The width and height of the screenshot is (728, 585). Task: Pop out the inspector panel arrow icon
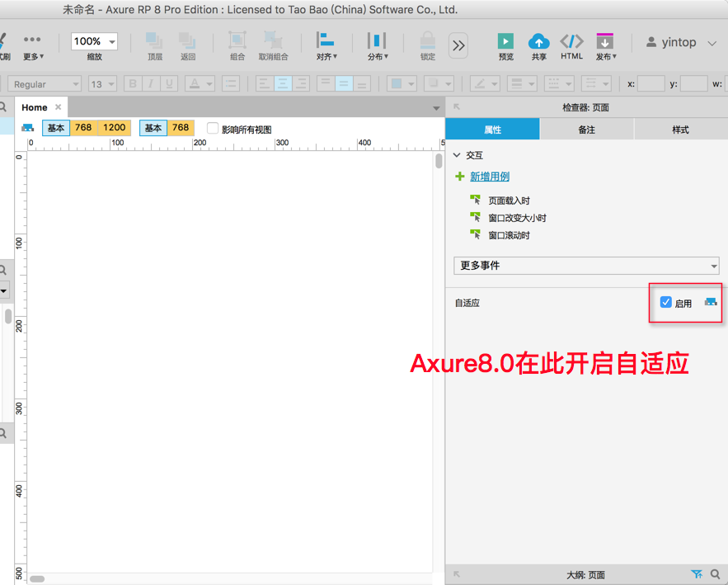coord(457,107)
